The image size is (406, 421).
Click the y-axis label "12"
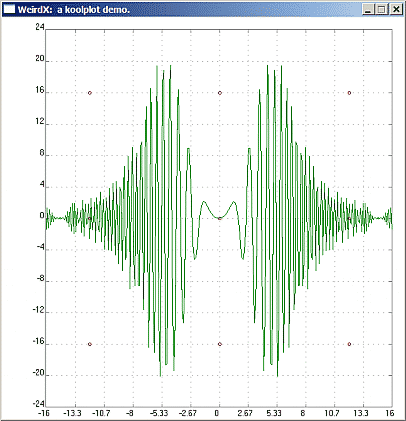40,121
